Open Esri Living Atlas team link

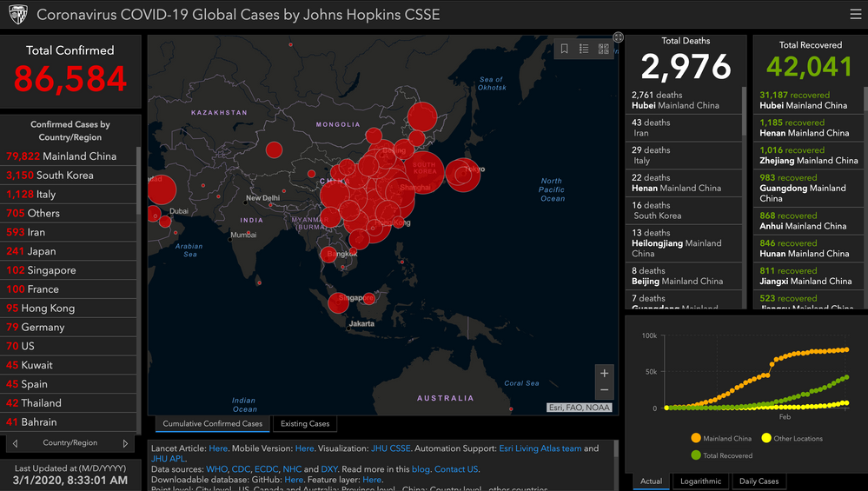pyautogui.click(x=540, y=448)
